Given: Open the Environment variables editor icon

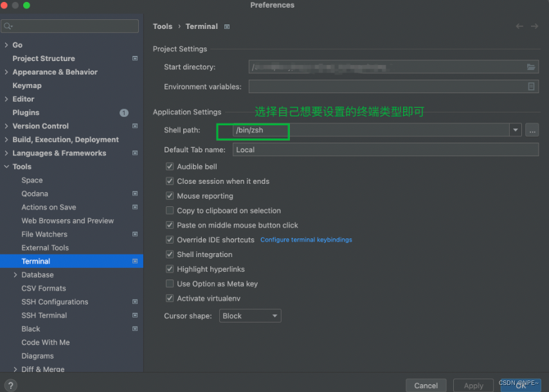Looking at the screenshot, I should pyautogui.click(x=531, y=87).
